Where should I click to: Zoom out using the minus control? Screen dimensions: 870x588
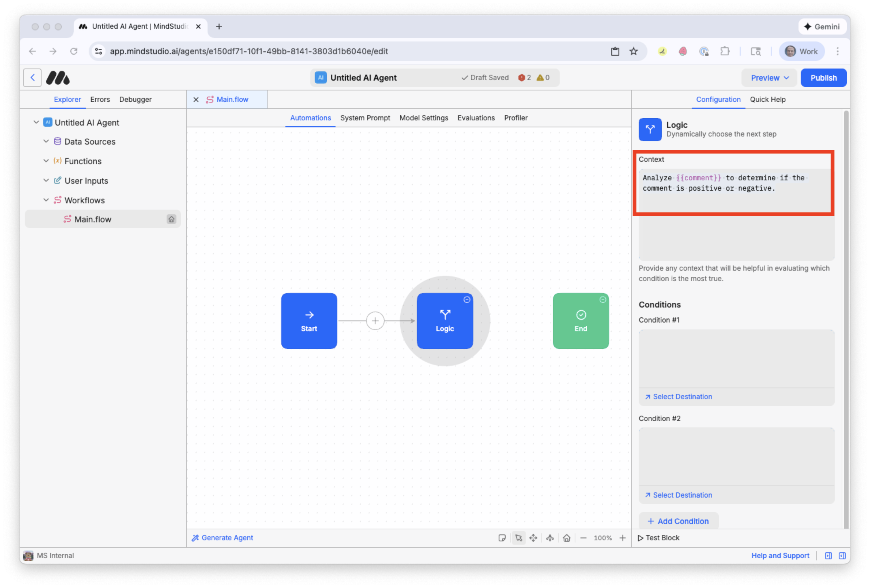(583, 538)
